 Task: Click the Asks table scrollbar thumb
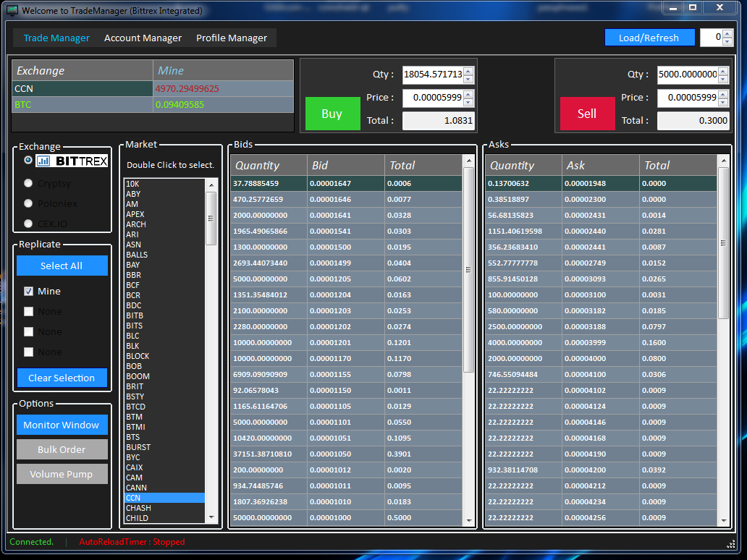pyautogui.click(x=724, y=243)
